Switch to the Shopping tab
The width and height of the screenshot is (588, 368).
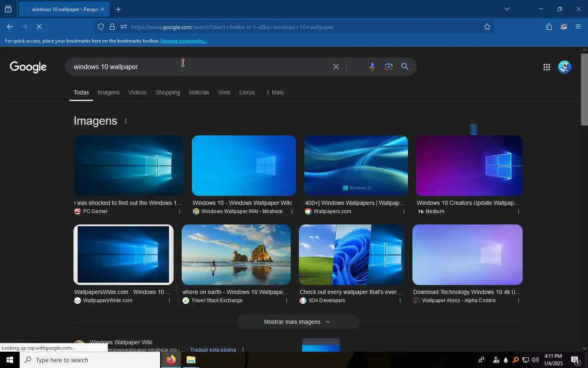click(168, 92)
